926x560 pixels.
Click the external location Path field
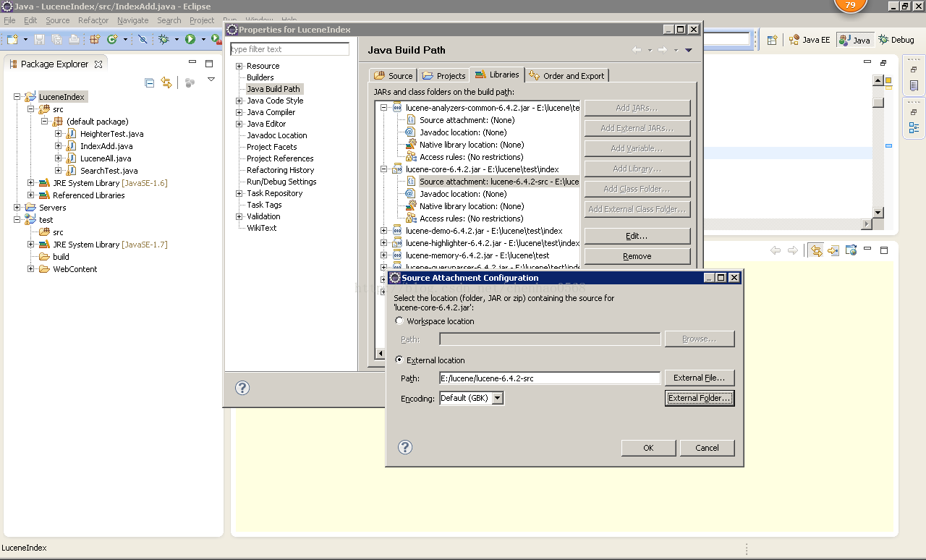point(550,378)
